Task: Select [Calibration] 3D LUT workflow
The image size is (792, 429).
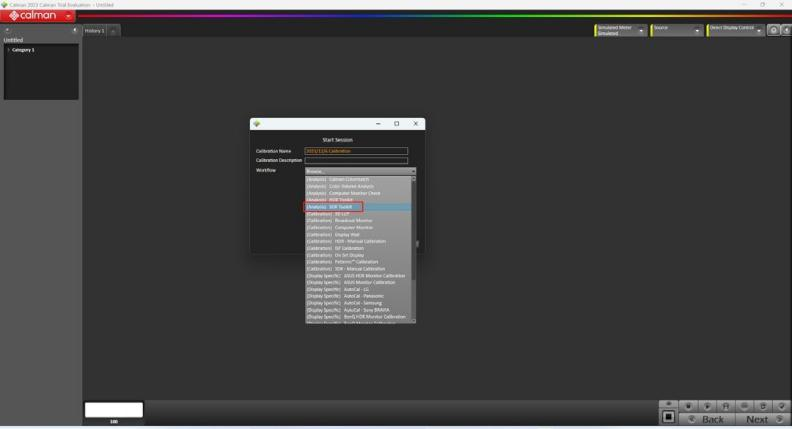Action: tap(358, 214)
